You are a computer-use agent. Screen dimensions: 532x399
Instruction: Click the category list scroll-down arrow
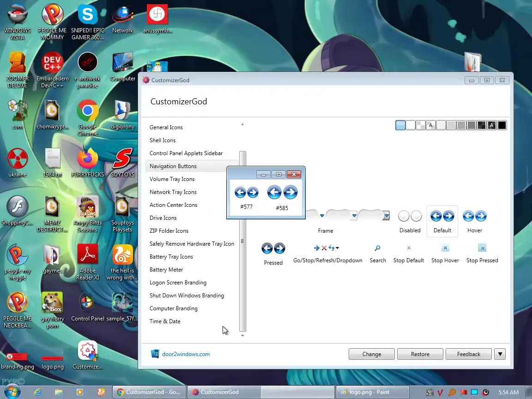pos(242,336)
